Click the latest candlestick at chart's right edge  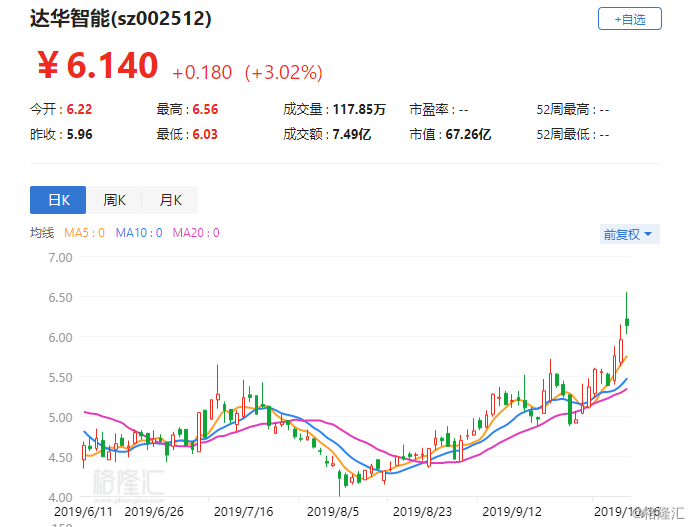tap(627, 322)
